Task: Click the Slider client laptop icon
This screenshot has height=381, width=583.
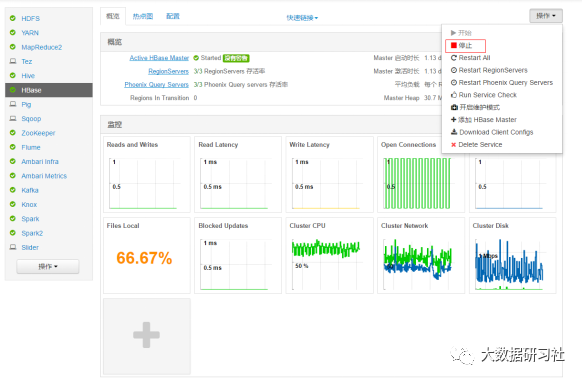Action: point(13,247)
